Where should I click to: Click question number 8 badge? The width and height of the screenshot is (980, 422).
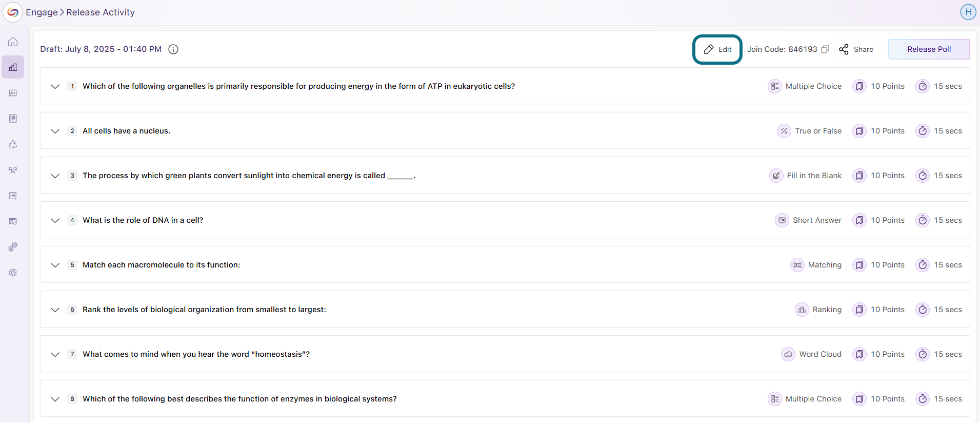[72, 399]
